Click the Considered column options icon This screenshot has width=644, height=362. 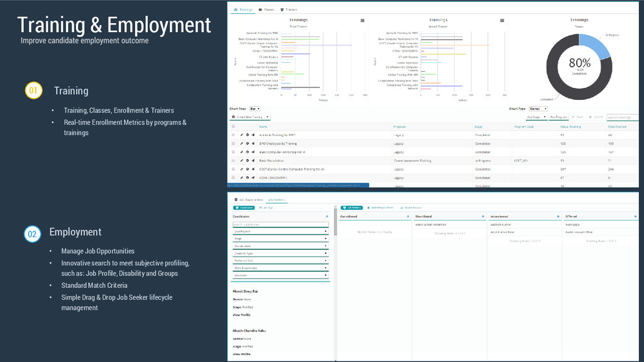408,216
